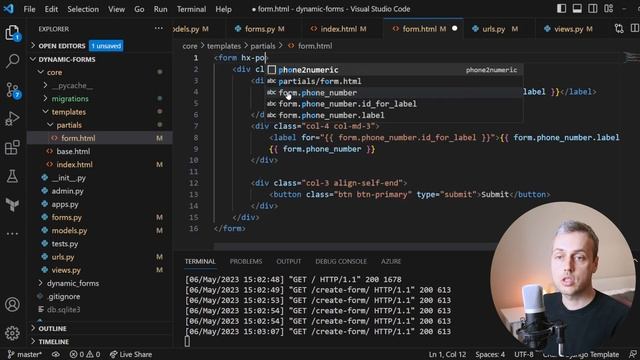Start Live Share from status bar
Viewport: 640px width, 360px height.
[x=131, y=354]
